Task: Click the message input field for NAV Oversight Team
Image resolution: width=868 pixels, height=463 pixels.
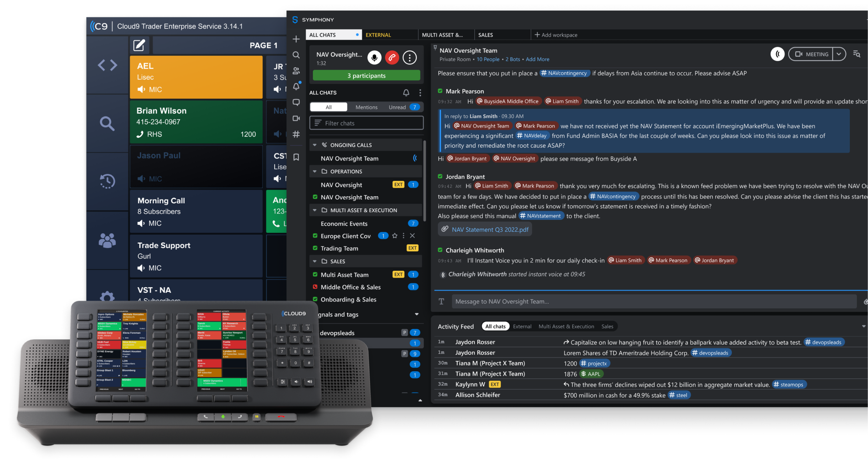Action: [x=652, y=301]
